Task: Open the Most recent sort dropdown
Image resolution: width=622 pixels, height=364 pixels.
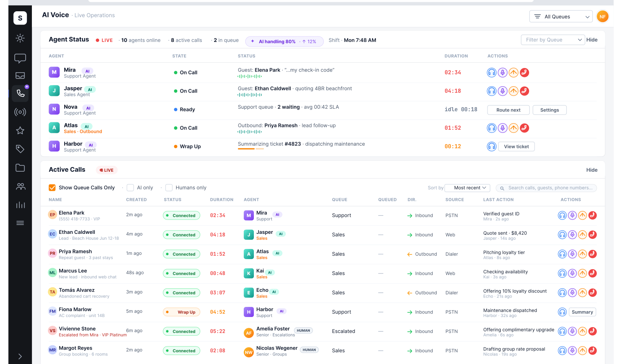Action: pos(467,188)
